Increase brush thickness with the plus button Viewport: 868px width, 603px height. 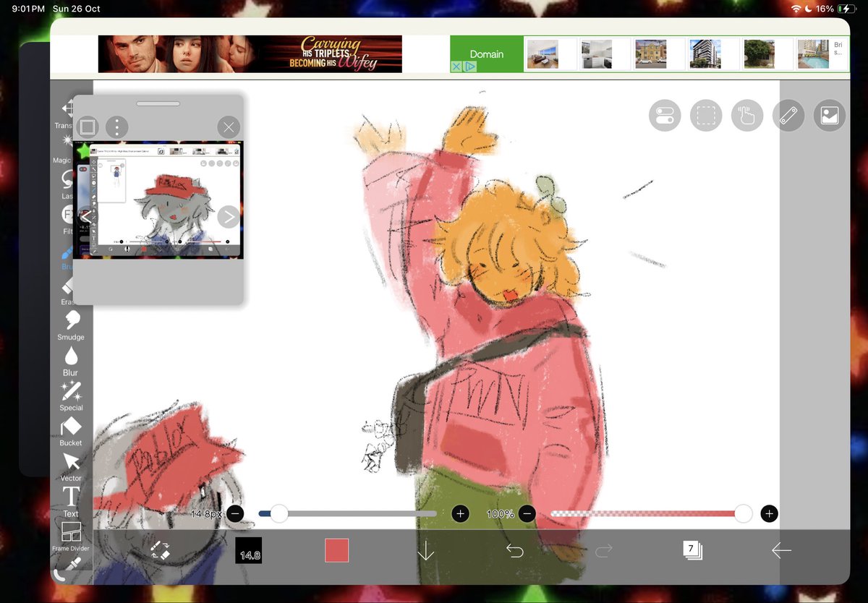[460, 514]
